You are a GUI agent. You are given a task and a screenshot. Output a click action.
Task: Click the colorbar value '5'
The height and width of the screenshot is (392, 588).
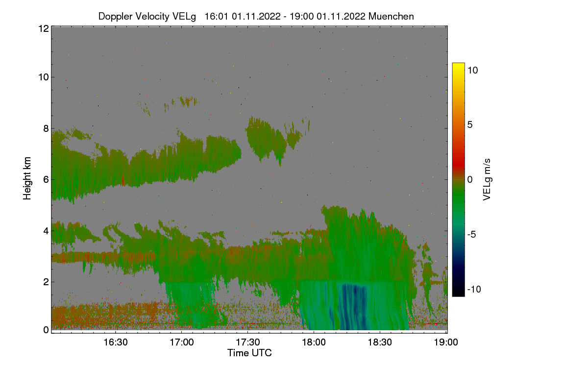click(469, 124)
